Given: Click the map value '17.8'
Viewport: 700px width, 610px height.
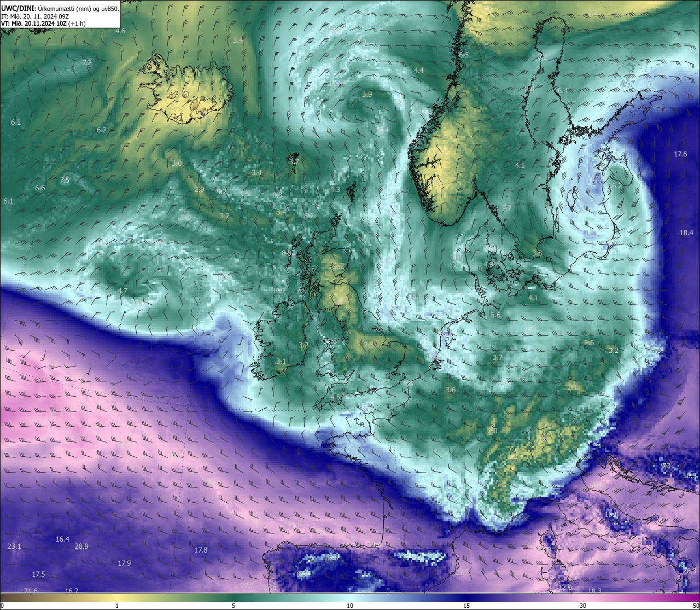Looking at the screenshot, I should 201,550.
